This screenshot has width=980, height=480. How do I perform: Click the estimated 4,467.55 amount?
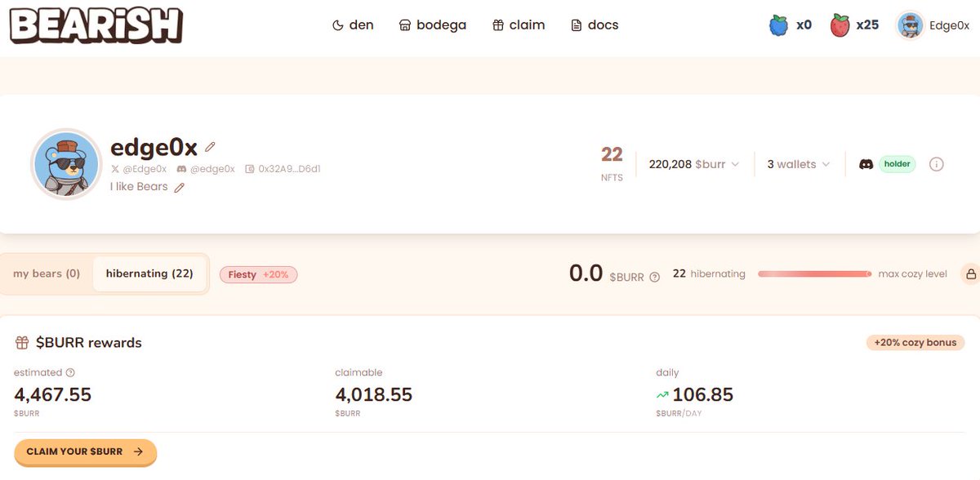coord(53,395)
